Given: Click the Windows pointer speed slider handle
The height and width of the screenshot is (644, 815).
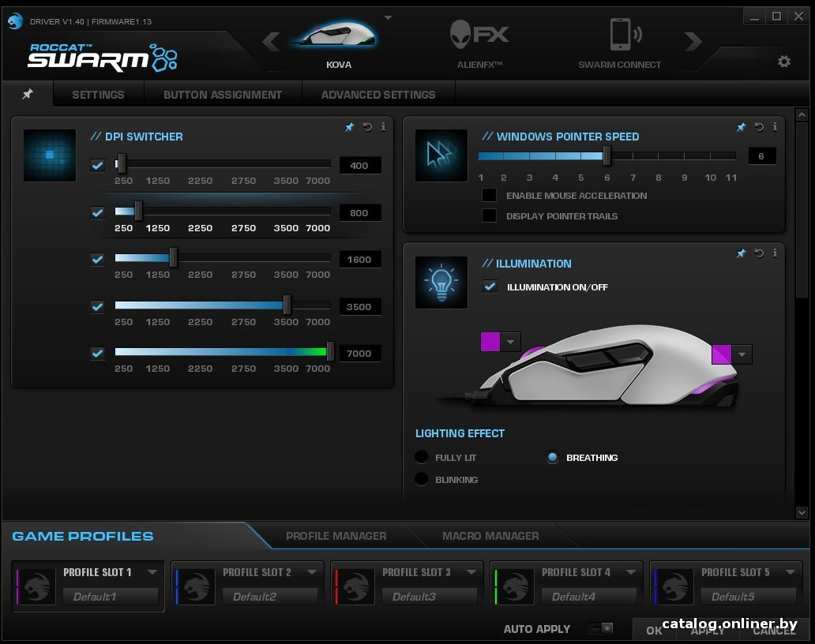Looking at the screenshot, I should (x=607, y=155).
